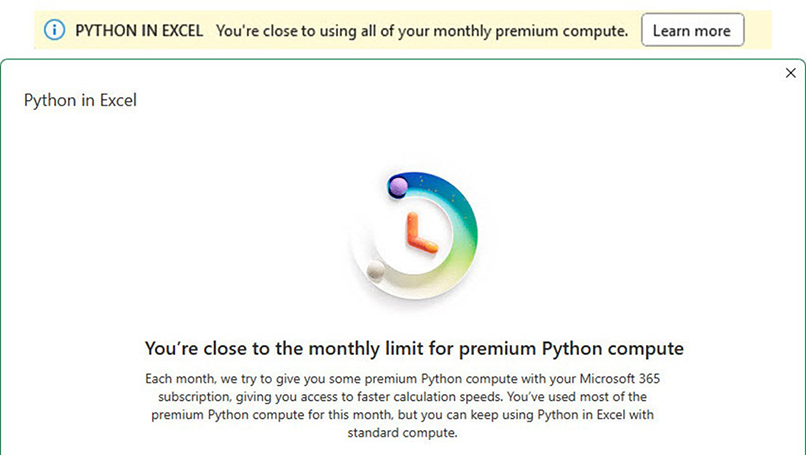
Task: Click the Python in Excel dialog title
Action: pyautogui.click(x=80, y=100)
